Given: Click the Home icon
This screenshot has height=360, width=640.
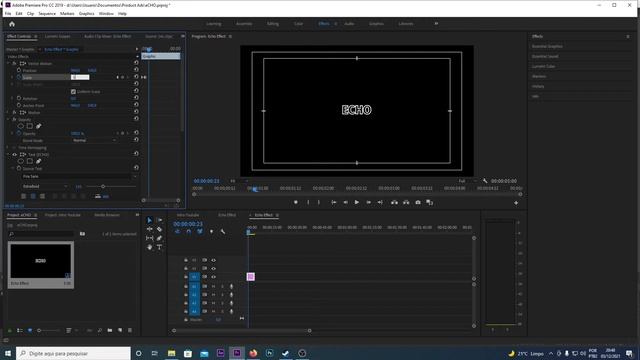Looking at the screenshot, I should (12, 24).
